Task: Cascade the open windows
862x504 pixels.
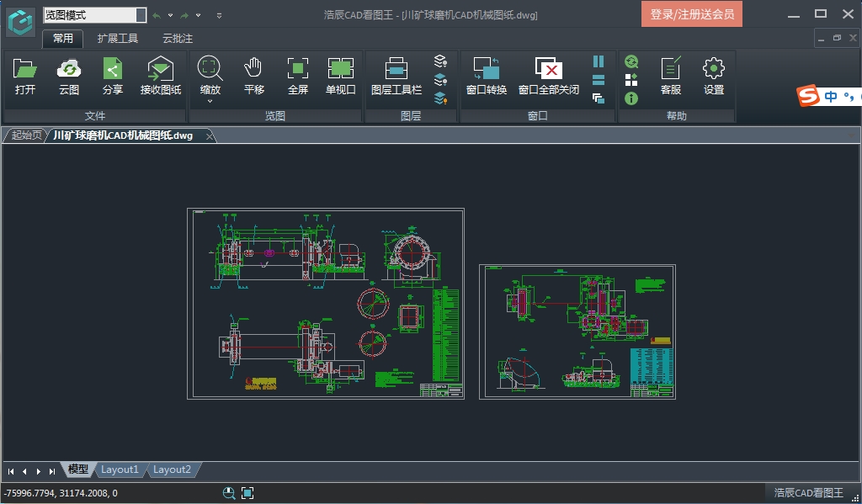Action: pos(599,98)
